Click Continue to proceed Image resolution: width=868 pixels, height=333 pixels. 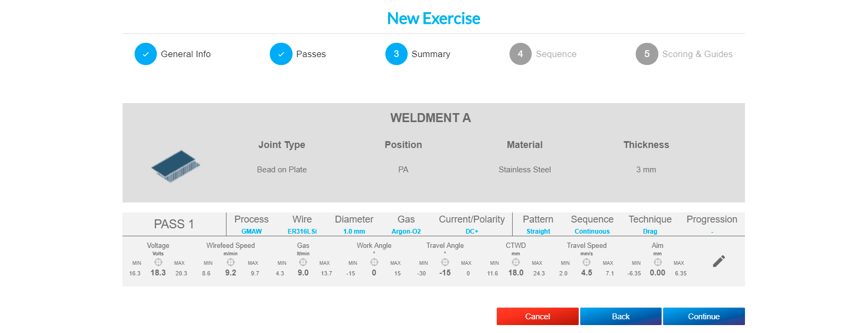click(x=704, y=316)
